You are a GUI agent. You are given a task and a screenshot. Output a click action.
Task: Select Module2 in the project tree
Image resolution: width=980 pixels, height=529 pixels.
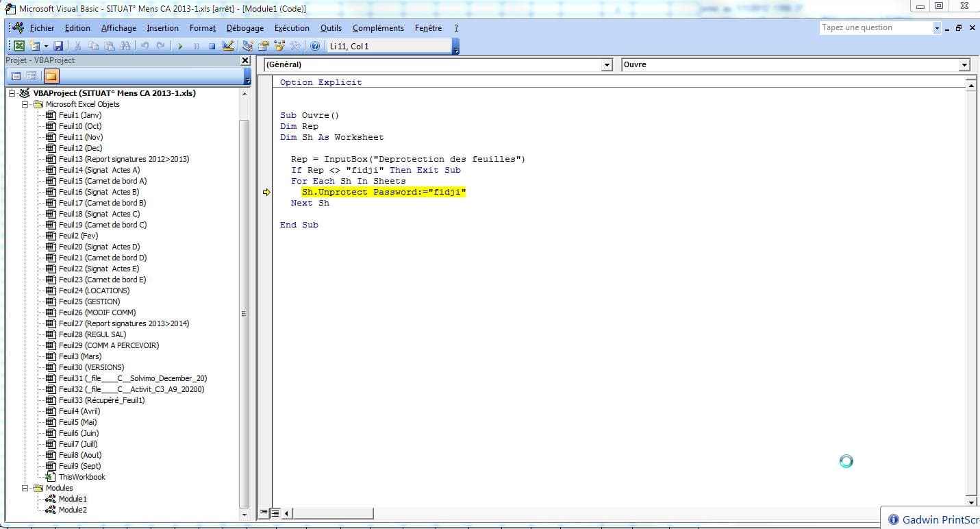point(73,510)
